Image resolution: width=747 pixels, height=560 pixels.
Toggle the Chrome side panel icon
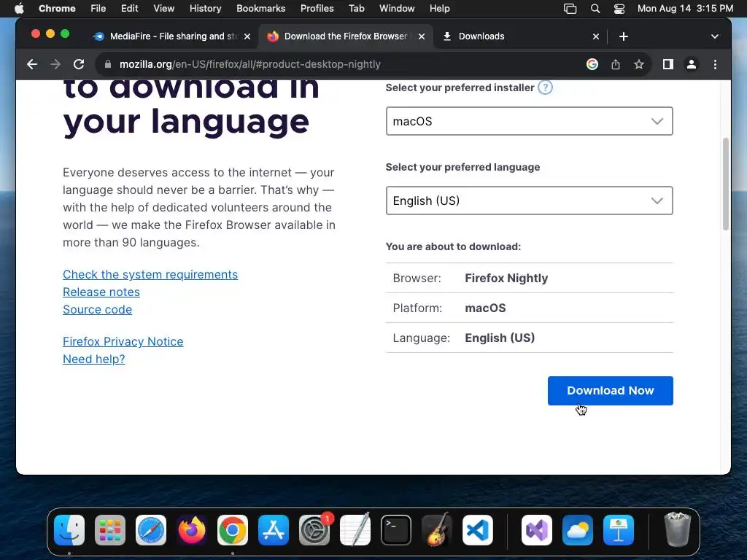tap(668, 64)
